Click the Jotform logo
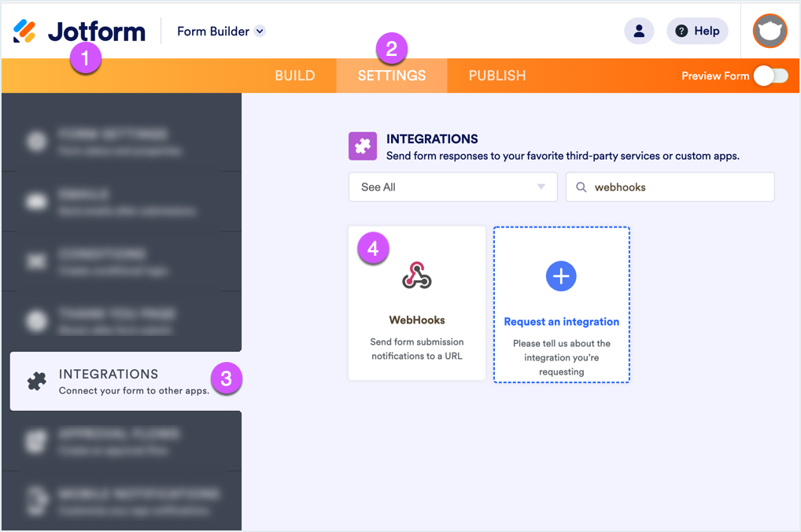This screenshot has height=532, width=801. (79, 31)
